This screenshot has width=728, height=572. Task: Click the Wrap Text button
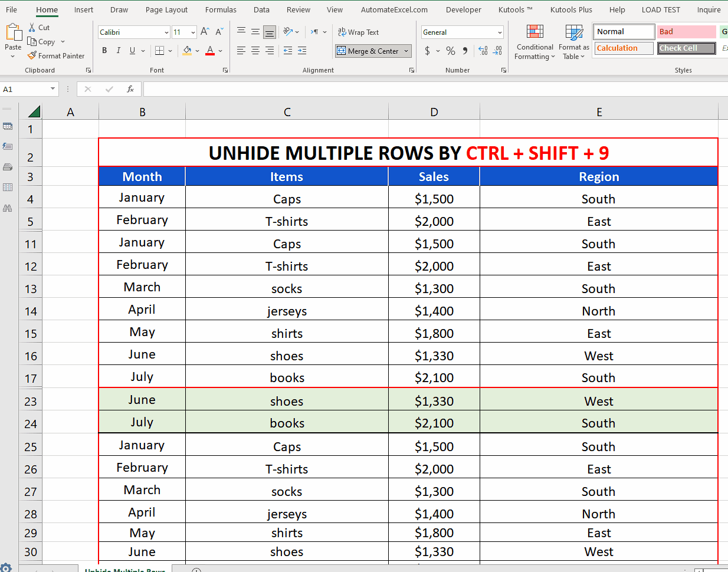[x=358, y=32]
